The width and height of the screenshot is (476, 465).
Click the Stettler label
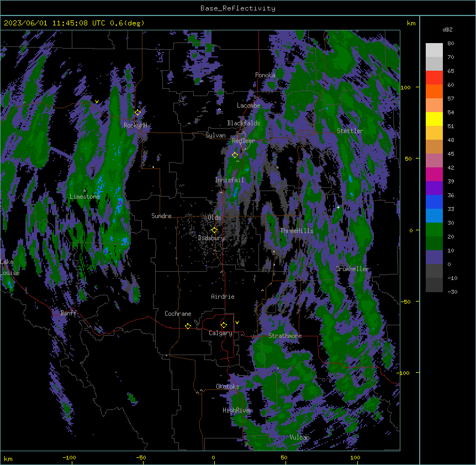350,131
